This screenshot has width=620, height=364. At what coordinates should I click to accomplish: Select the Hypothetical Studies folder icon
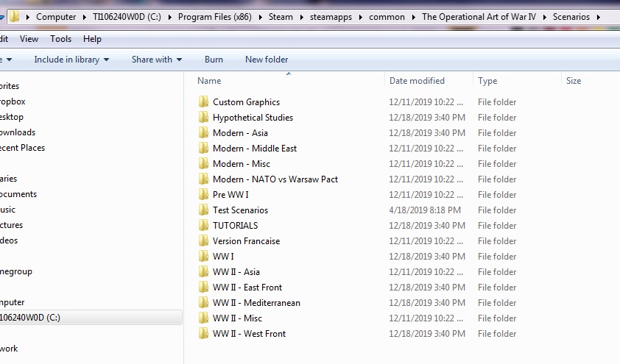[x=203, y=117]
